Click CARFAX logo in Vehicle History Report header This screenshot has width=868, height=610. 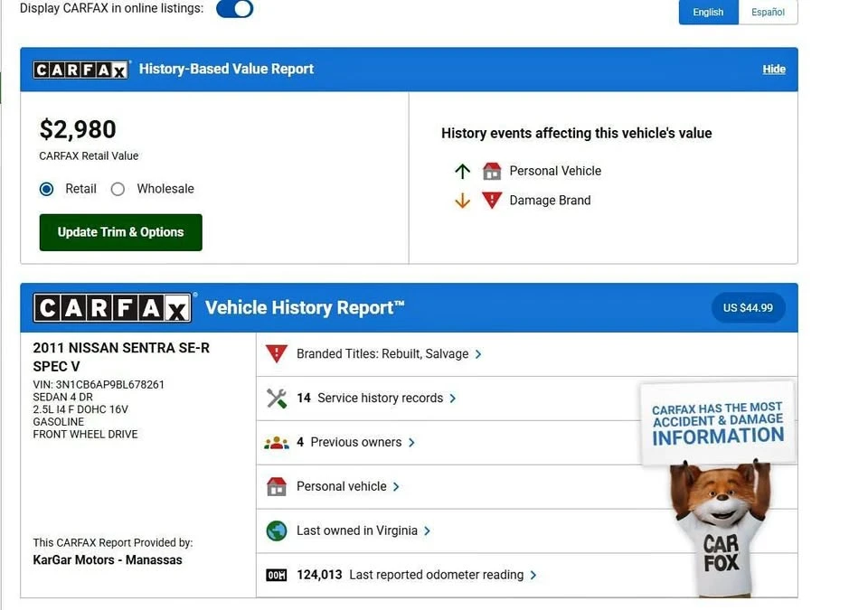112,308
